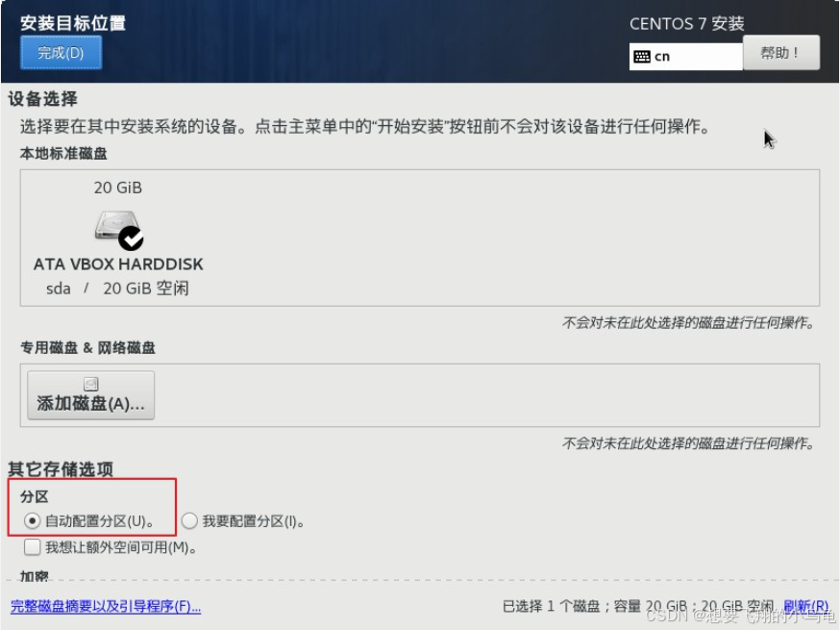840x630 pixels.
Task: Click ATA VBOX HARDDISK disk name
Action: [118, 265]
